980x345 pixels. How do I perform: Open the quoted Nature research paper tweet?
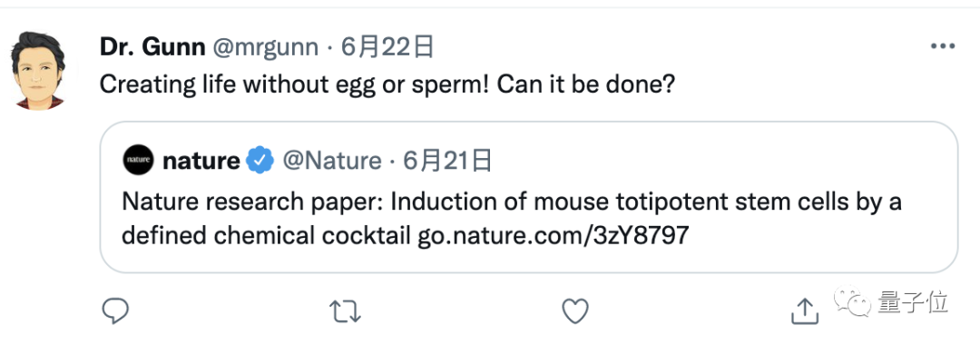[x=529, y=197]
